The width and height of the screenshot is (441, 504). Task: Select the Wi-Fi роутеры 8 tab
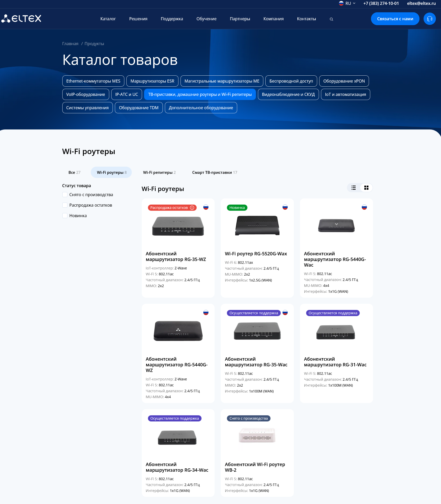tap(111, 172)
